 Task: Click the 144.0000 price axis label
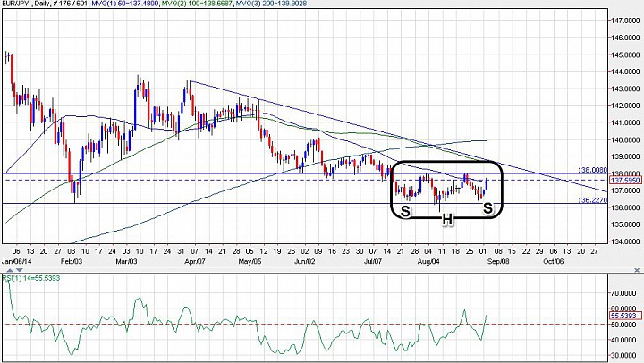(626, 72)
